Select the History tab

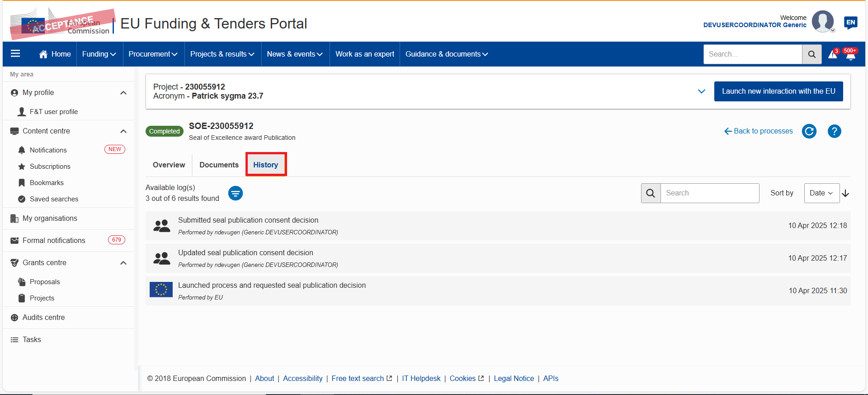266,165
